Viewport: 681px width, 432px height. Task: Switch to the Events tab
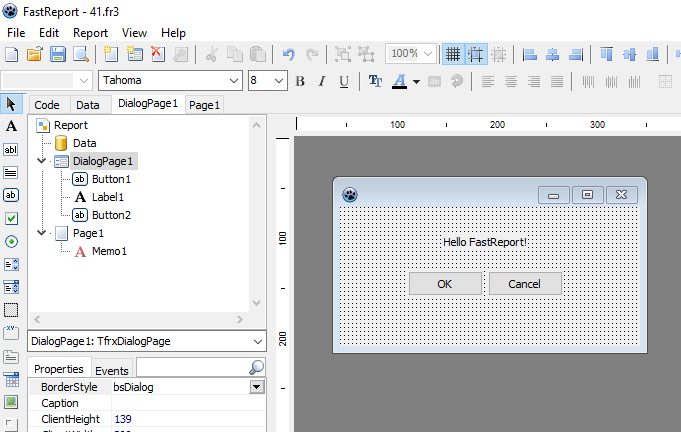112,370
